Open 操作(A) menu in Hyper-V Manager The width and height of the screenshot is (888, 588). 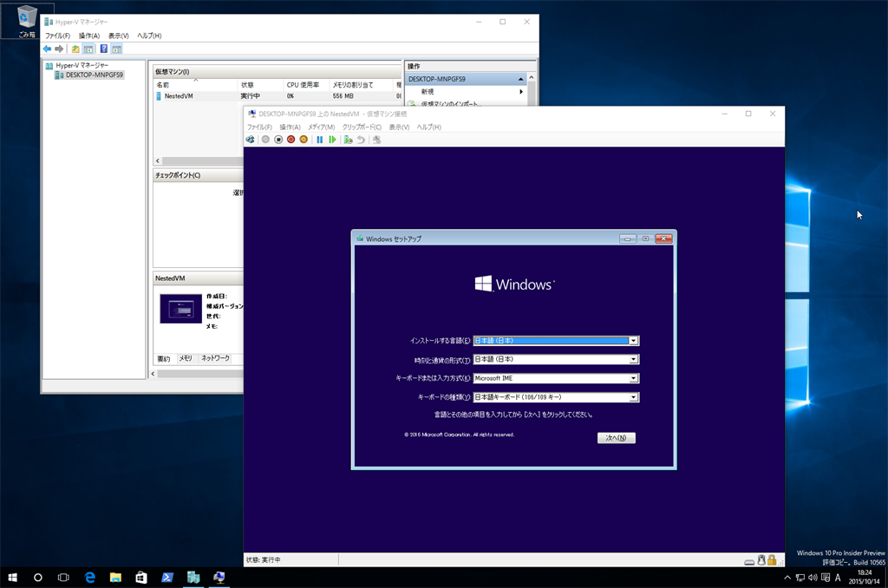[x=89, y=36]
